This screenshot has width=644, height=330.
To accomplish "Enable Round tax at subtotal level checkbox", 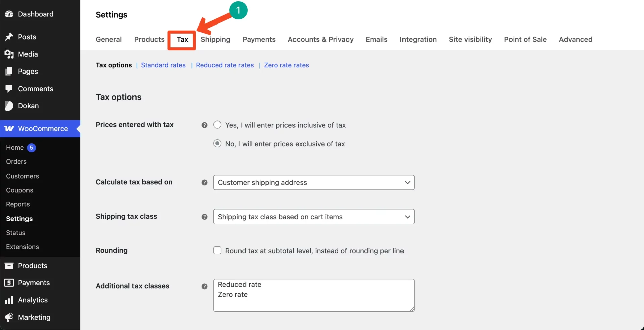I will (217, 250).
